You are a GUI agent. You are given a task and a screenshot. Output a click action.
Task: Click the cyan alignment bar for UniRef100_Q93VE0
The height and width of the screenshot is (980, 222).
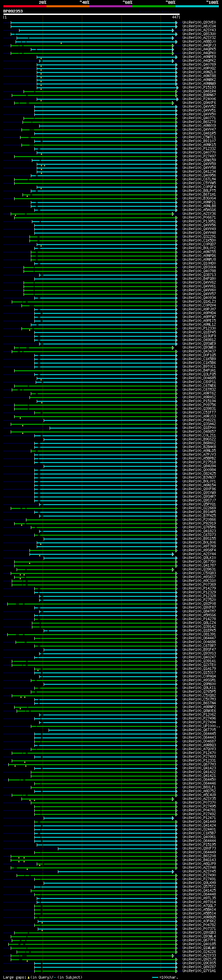tap(94, 23)
